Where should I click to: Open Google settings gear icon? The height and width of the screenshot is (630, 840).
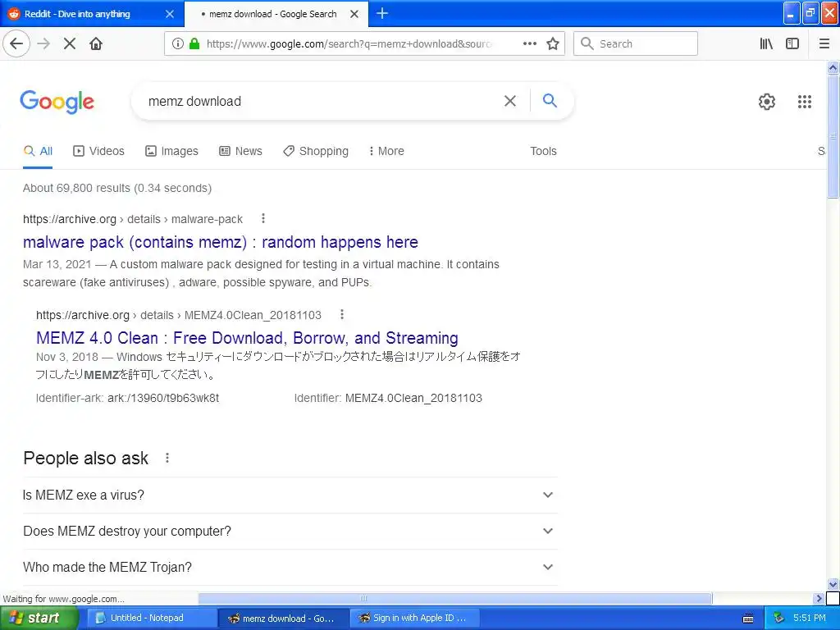[767, 101]
